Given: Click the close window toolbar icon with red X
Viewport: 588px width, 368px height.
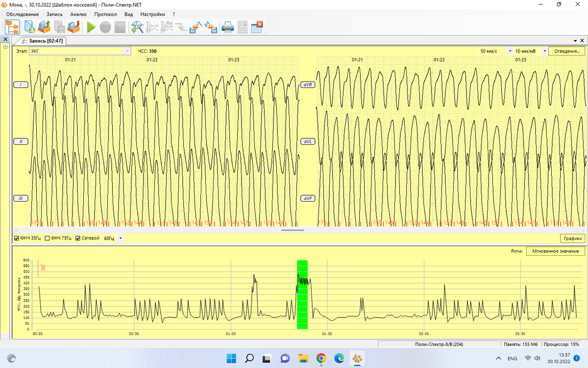Looking at the screenshot, I should (257, 27).
